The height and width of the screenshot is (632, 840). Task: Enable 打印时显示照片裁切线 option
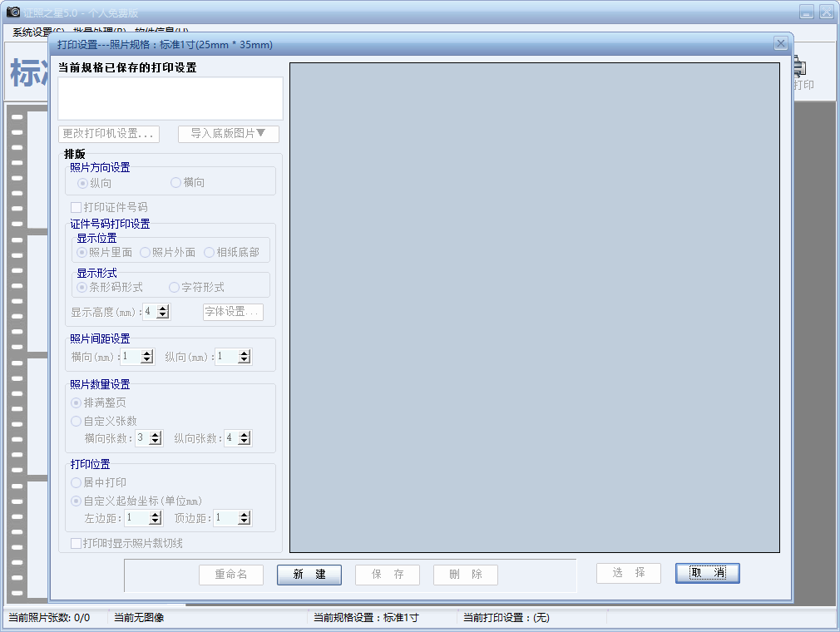(74, 541)
